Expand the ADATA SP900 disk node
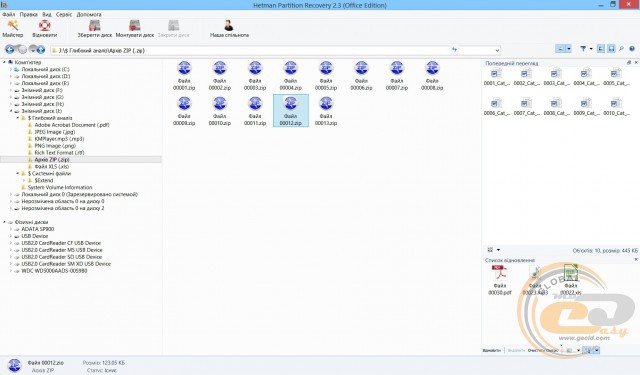This screenshot has height=375, width=640. point(11,229)
